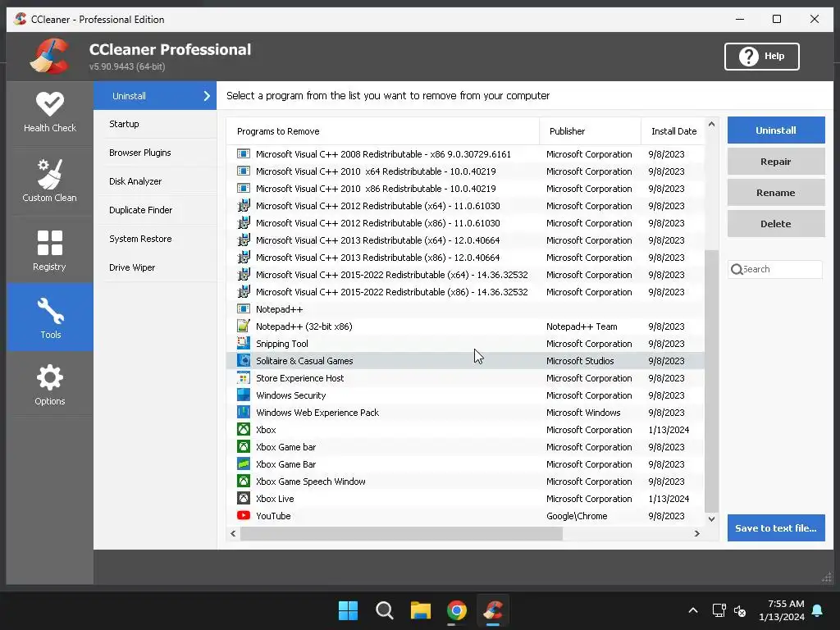
Task: Open the Disk Analyzer tab
Action: coord(155,181)
